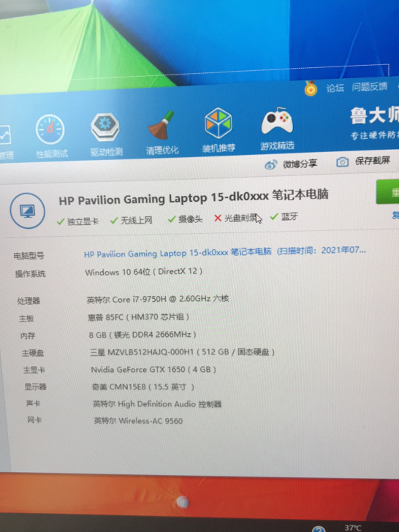This screenshot has width=399, height=532.
Task: Click the 惠普 85FC HM370 motherboard value
Action: click(x=138, y=317)
